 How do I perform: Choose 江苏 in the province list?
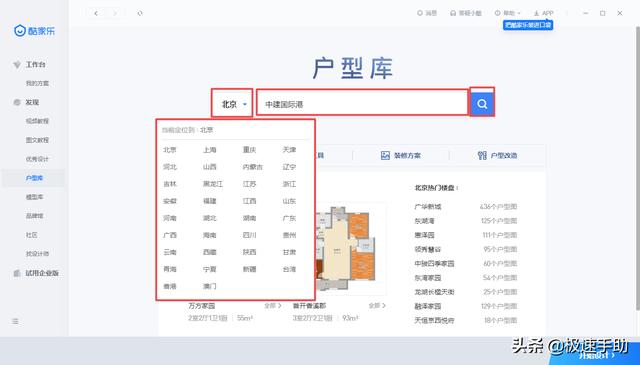(249, 184)
